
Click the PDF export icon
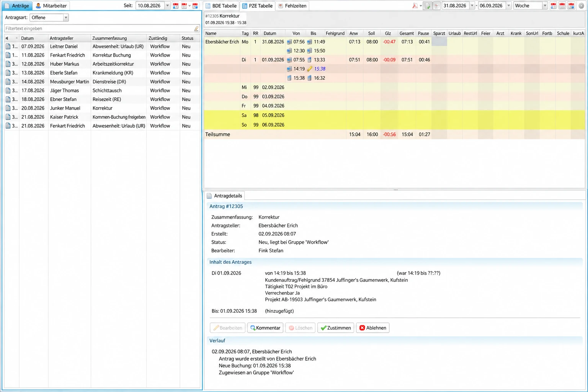click(x=415, y=6)
